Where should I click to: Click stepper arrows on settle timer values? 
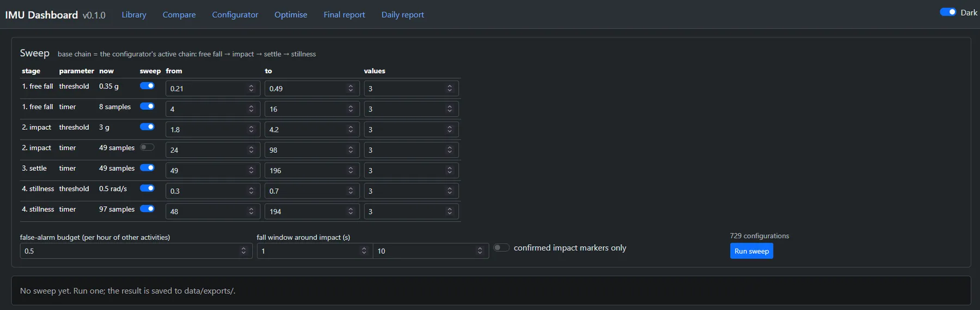(x=450, y=170)
